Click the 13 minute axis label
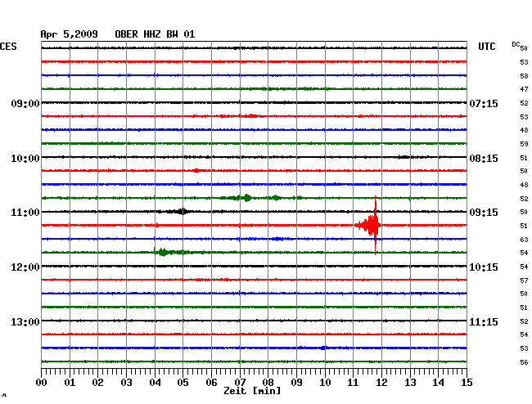532x404 pixels. pos(410,383)
